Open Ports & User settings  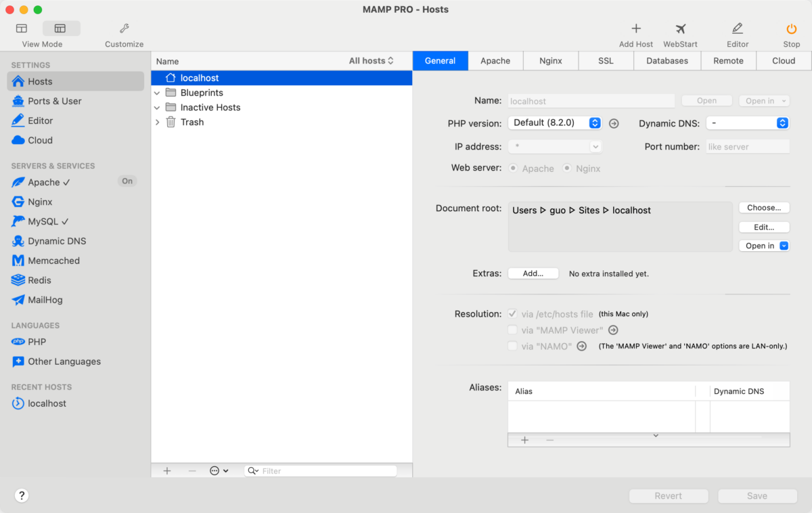point(76,101)
